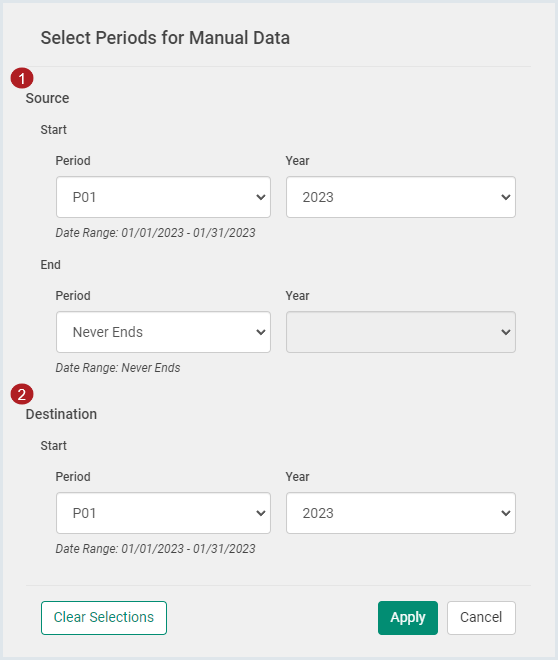Image resolution: width=558 pixels, height=660 pixels.
Task: Click chevron arrow of Source Start Year
Action: (506, 197)
